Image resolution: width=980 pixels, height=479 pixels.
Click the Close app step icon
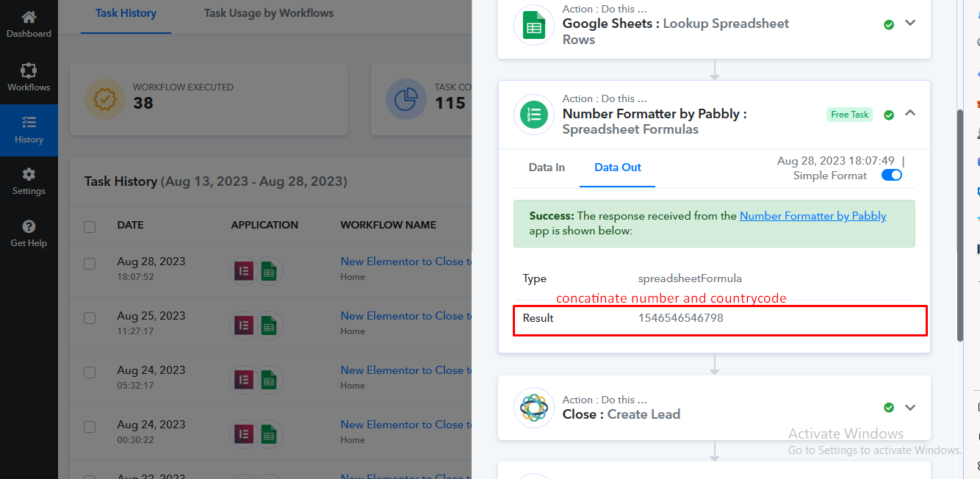pyautogui.click(x=534, y=408)
